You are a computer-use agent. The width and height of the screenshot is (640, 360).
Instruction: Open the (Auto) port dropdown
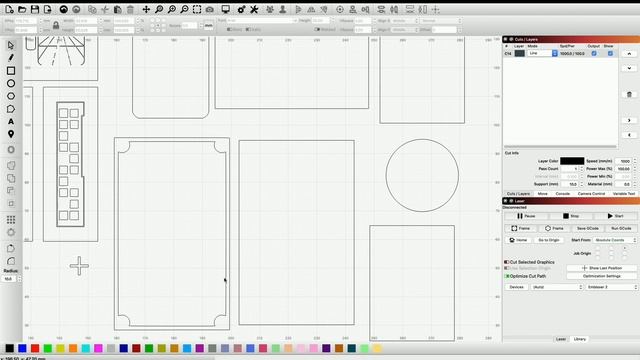[x=557, y=287]
